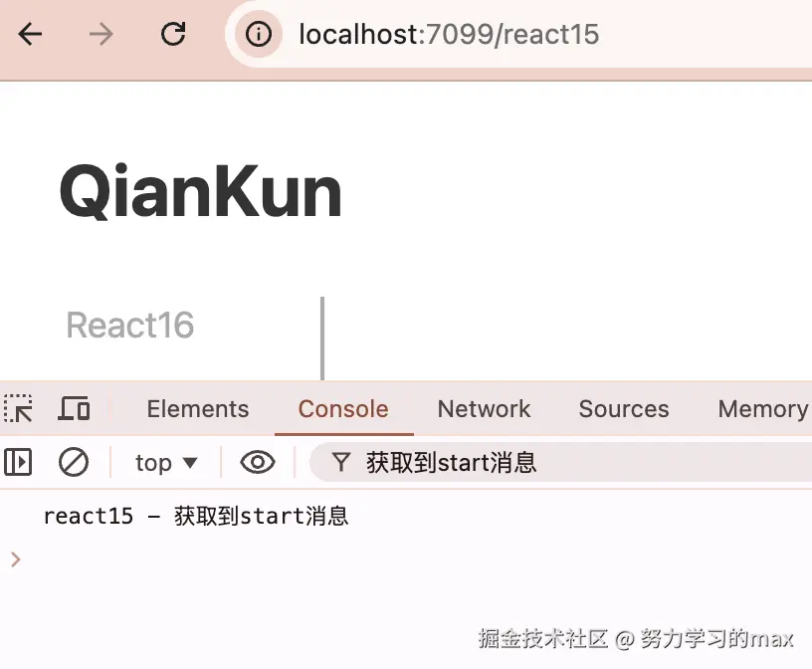
Task: Click the dropdown arrow beside top
Action: (x=191, y=462)
